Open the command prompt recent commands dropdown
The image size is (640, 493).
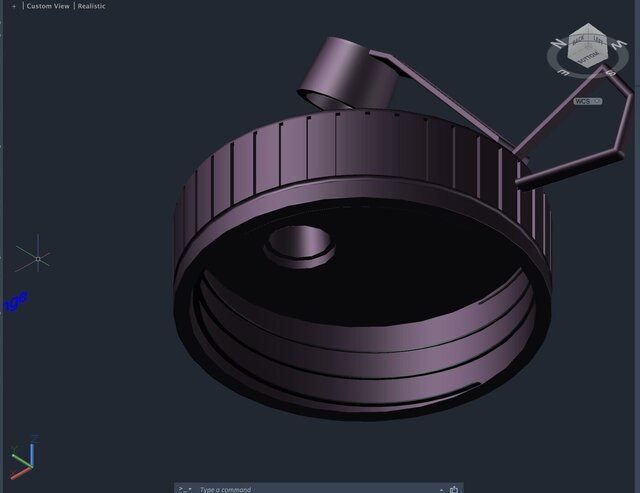[x=184, y=489]
